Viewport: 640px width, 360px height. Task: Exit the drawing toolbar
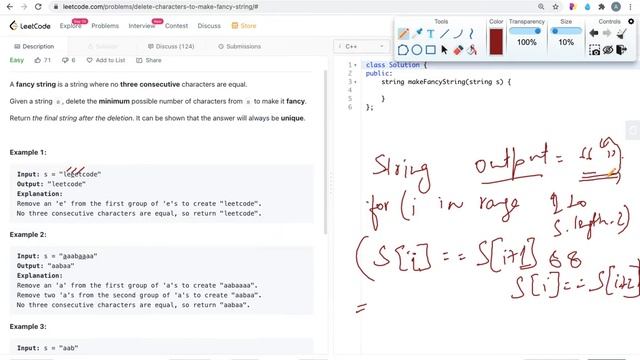coord(622,50)
